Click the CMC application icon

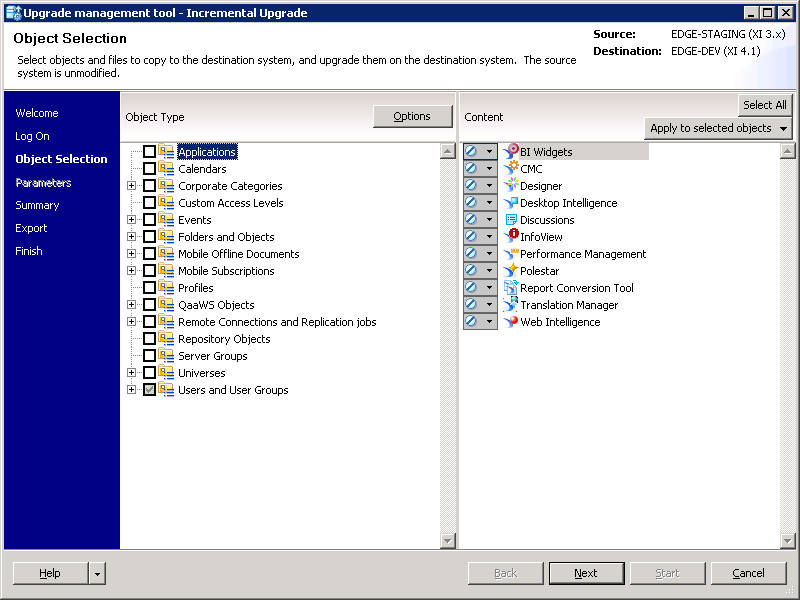(511, 168)
